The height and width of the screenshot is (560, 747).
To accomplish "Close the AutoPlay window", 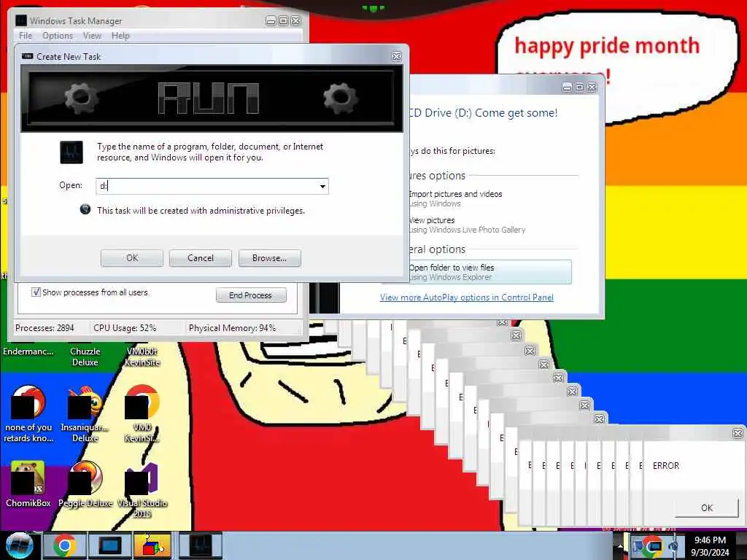I will 592,87.
